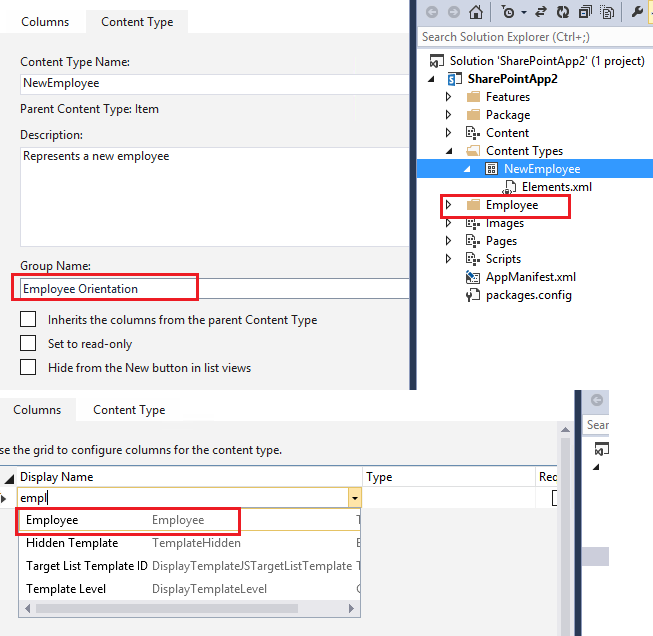Click the Group Name field
Viewport: 653px width, 636px height.
(214, 288)
